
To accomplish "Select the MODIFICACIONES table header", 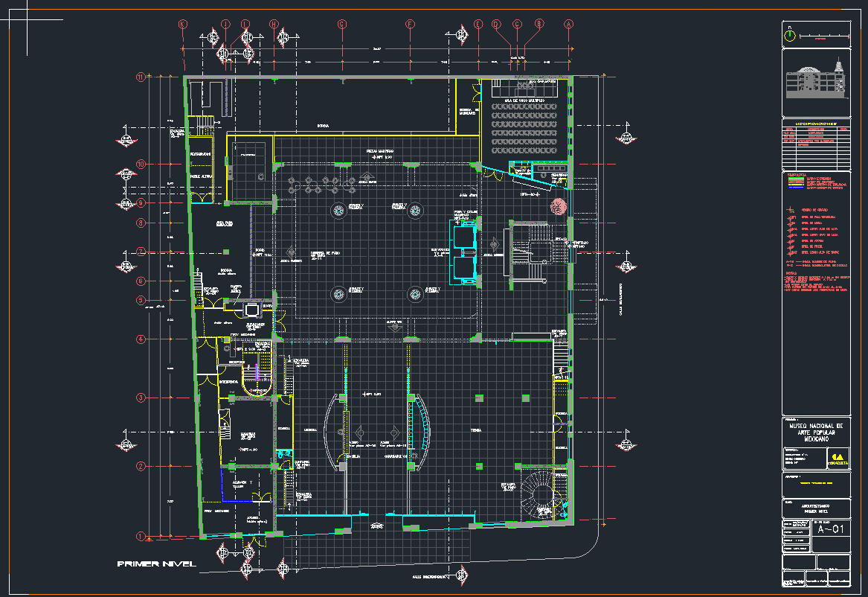I will [x=816, y=123].
